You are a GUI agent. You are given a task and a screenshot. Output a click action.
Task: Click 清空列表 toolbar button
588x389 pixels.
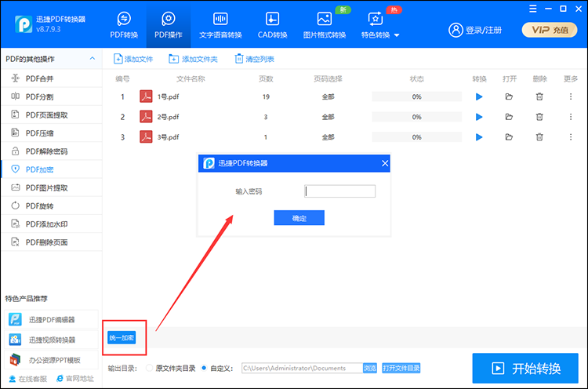[x=254, y=59]
